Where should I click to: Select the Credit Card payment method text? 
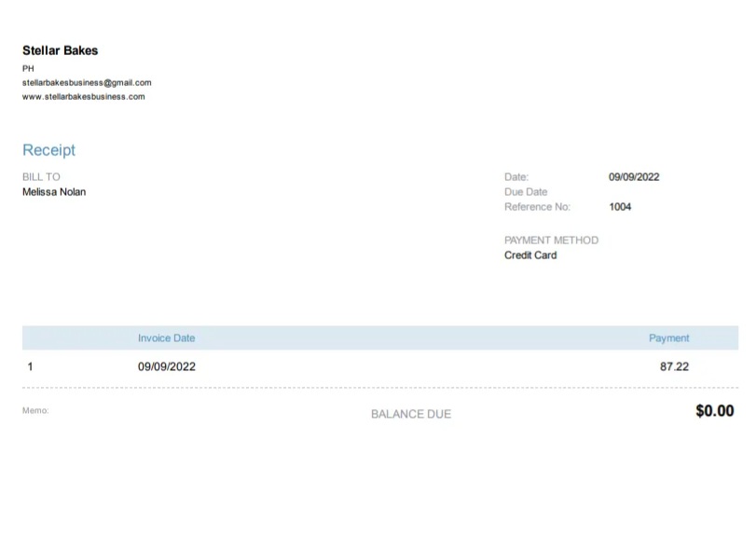tap(530, 255)
